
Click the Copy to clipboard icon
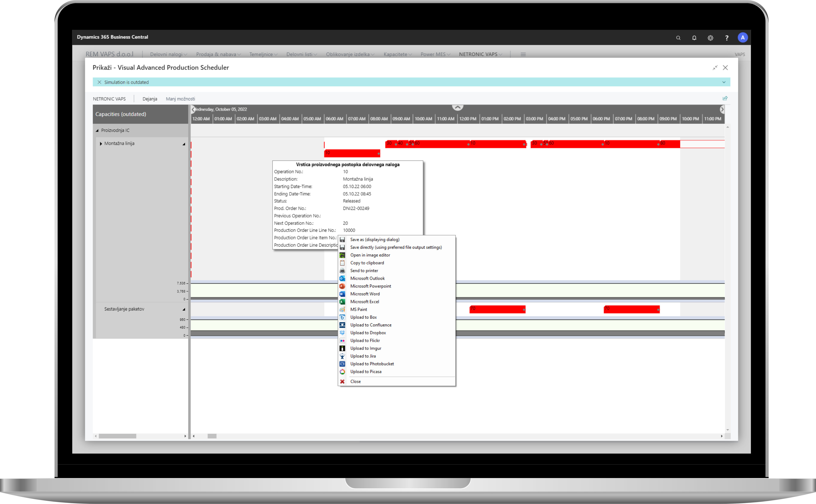pos(342,263)
